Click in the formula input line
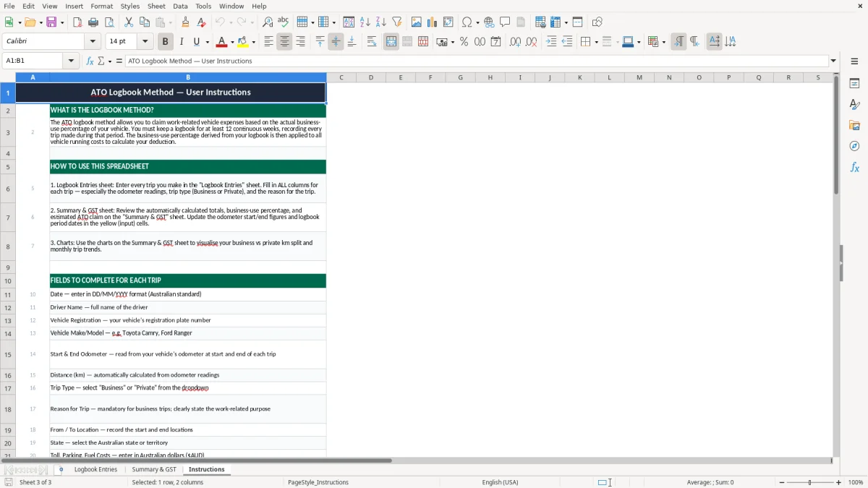Image resolution: width=868 pixels, height=488 pixels. coord(477,61)
